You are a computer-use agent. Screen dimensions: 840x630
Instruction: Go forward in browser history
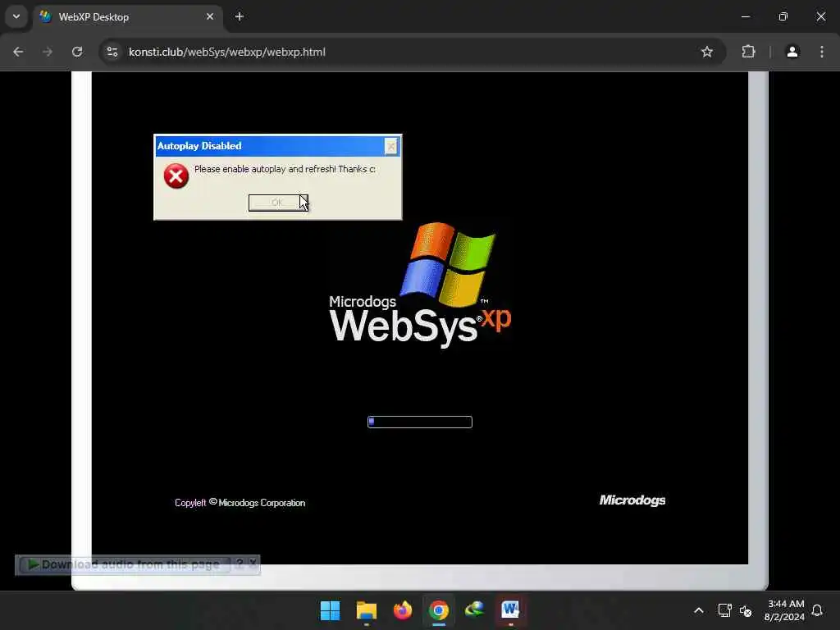pyautogui.click(x=48, y=52)
